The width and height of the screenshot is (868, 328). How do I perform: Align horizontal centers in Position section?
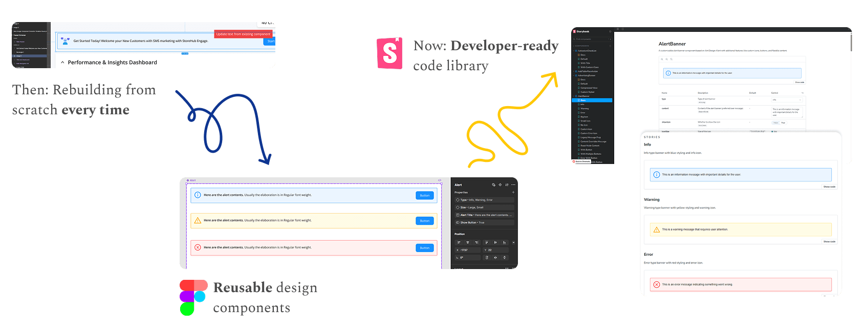click(468, 242)
